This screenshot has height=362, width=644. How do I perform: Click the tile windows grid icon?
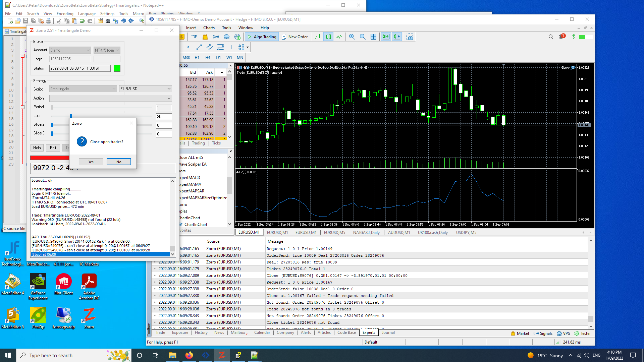click(x=373, y=37)
